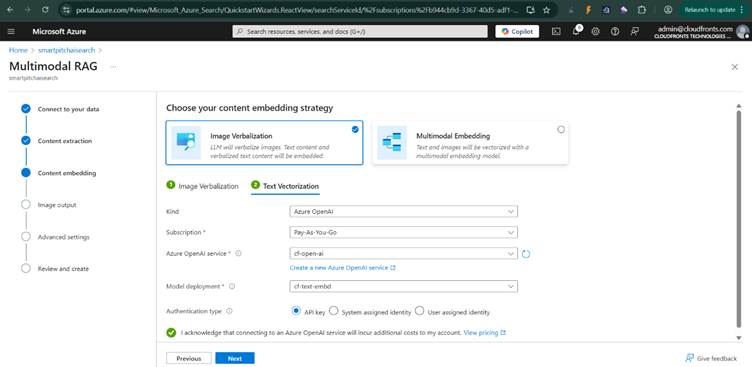Click the scrollbar down arrow
Screen dimensions: 752x367
(x=739, y=338)
